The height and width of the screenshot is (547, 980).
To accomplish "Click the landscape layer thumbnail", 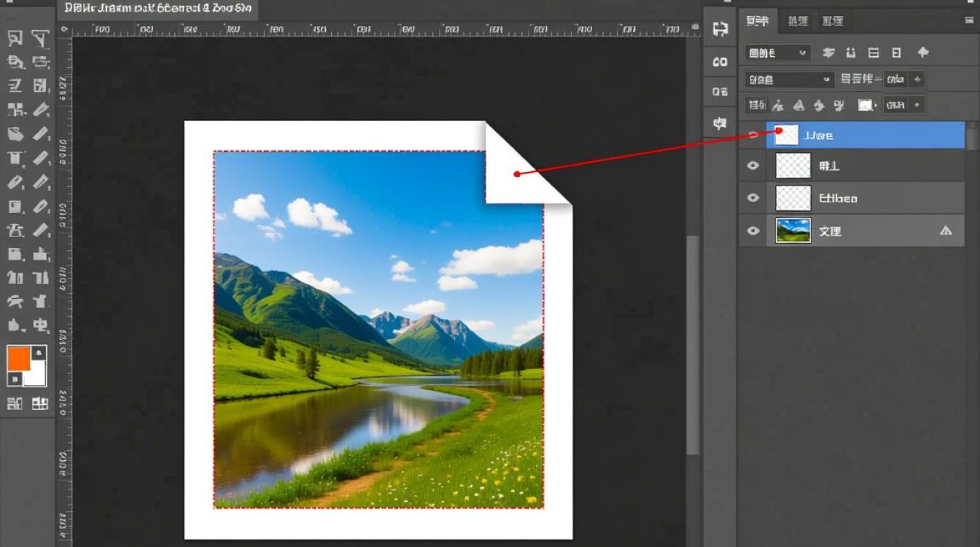I will click(x=793, y=230).
